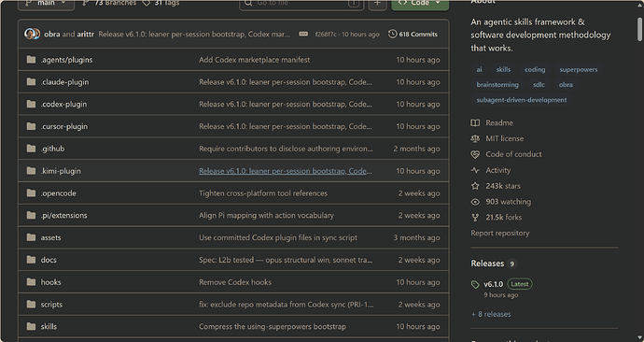Image resolution: width=644 pixels, height=342 pixels.
Task: Focus the Go to file search field
Action: (301, 4)
